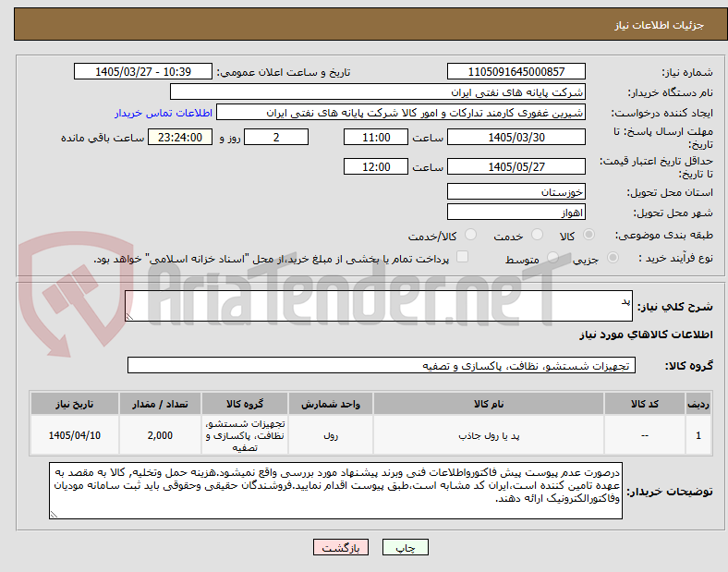The width and height of the screenshot is (728, 572).
Task: Select the کالا/خدمت radio button
Action: pyautogui.click(x=470, y=235)
